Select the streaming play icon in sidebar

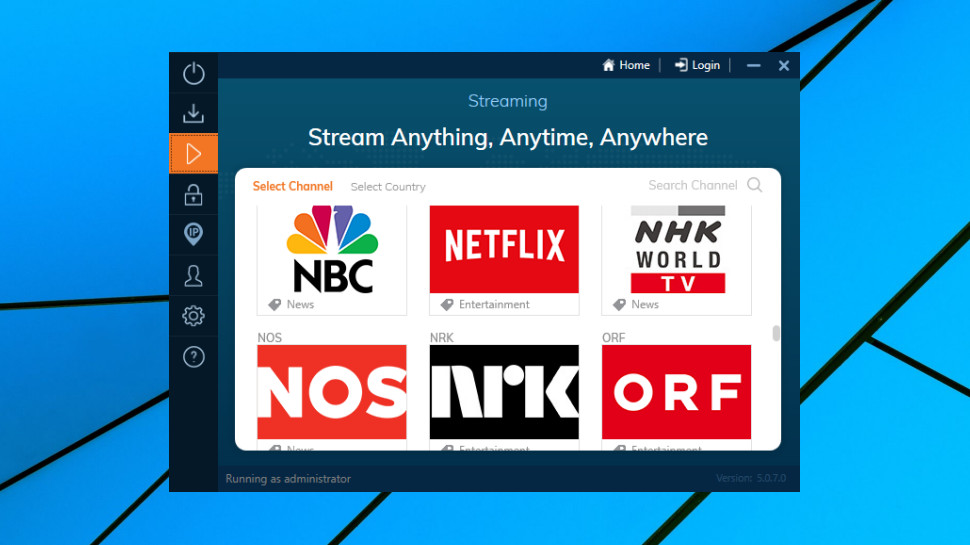(194, 153)
